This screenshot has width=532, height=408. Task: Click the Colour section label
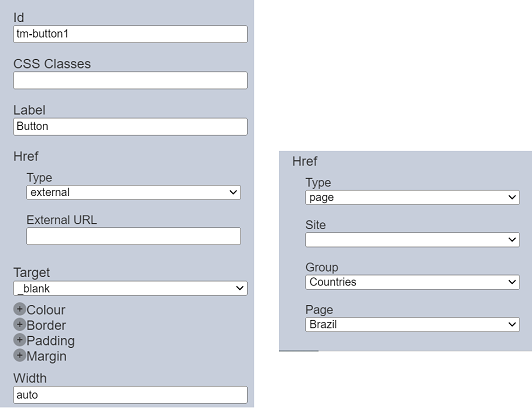coord(46,310)
